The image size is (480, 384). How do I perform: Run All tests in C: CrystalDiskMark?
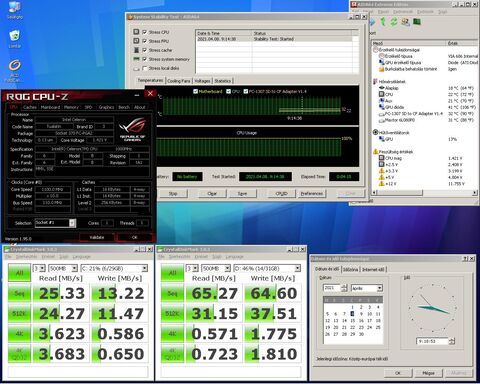[x=19, y=273]
